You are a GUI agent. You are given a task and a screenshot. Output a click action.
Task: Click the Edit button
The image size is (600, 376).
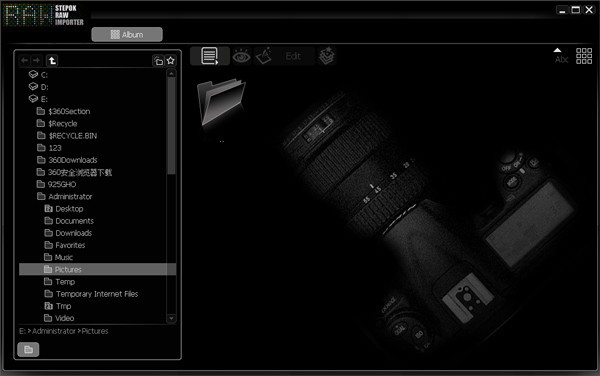pos(293,57)
